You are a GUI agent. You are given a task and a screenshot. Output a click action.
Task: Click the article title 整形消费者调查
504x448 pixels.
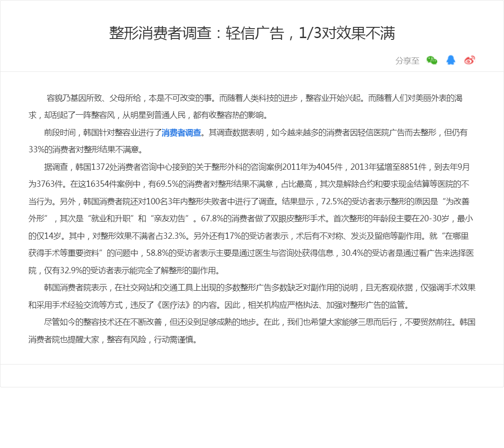tap(252, 33)
